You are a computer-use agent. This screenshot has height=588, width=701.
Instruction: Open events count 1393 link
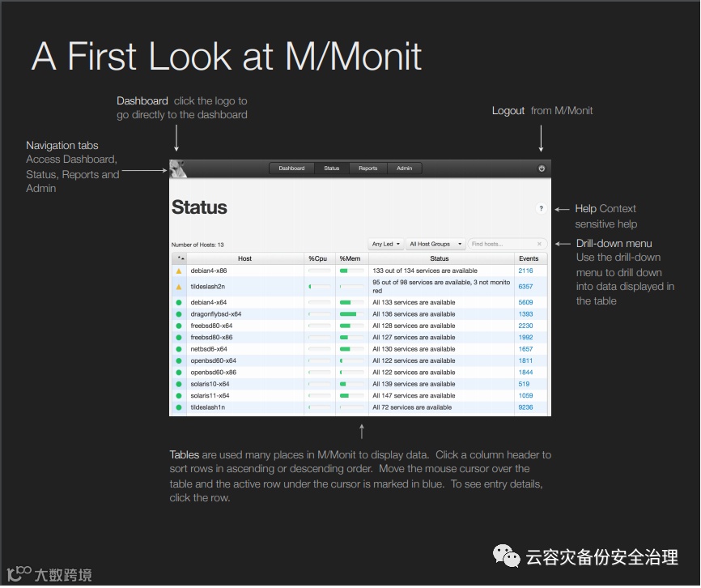pos(525,314)
